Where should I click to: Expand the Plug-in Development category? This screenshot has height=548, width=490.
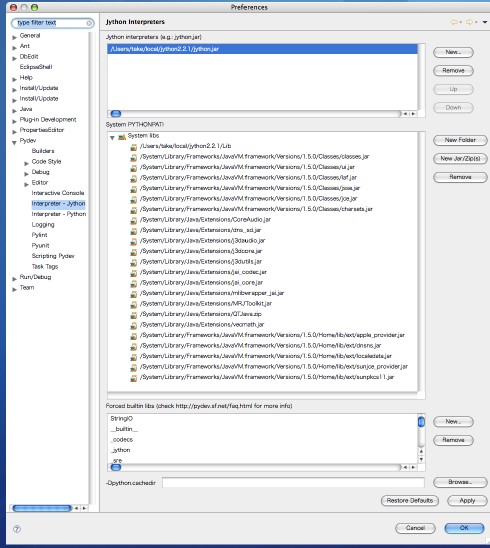click(14, 121)
